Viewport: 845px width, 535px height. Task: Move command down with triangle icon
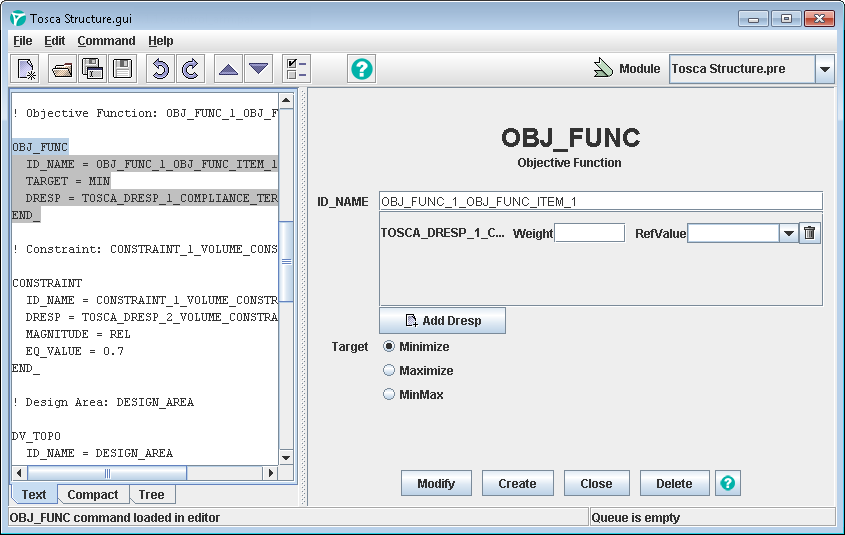258,69
